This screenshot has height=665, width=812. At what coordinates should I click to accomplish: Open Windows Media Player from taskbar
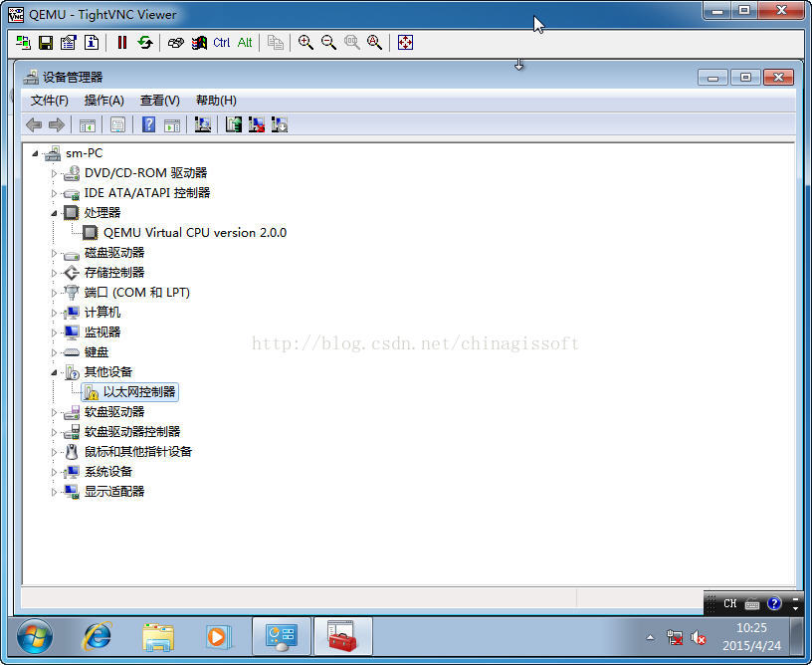(x=218, y=636)
